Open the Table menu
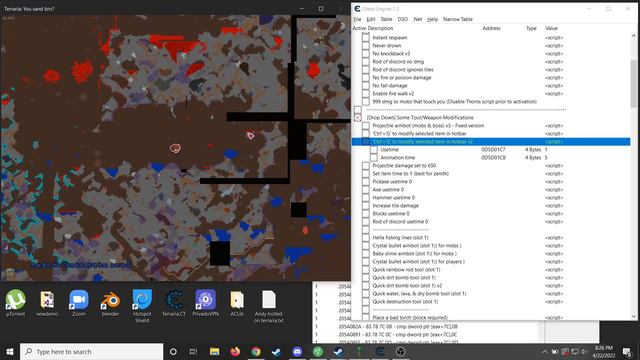The image size is (640, 360). click(x=386, y=19)
